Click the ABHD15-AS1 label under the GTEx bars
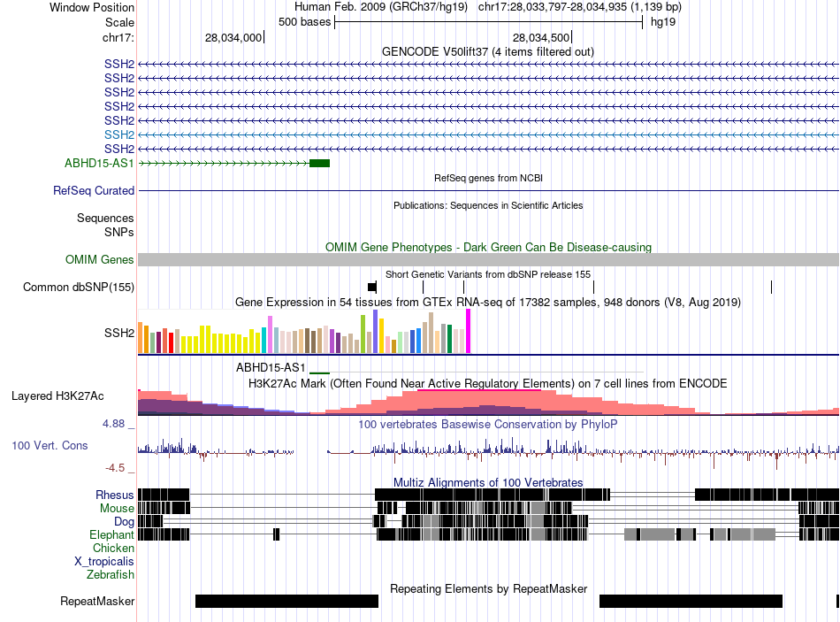The image size is (840, 622). (271, 368)
